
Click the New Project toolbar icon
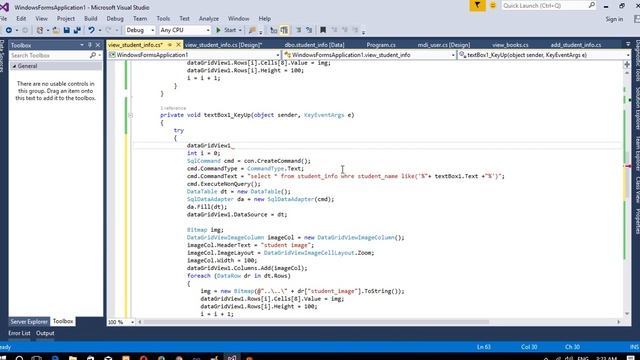pyautogui.click(x=40, y=30)
